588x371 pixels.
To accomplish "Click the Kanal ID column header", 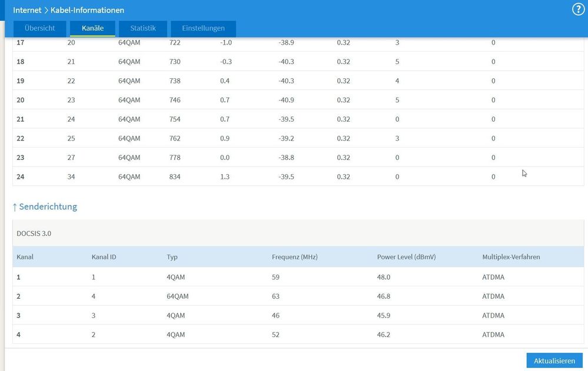I will pos(104,257).
